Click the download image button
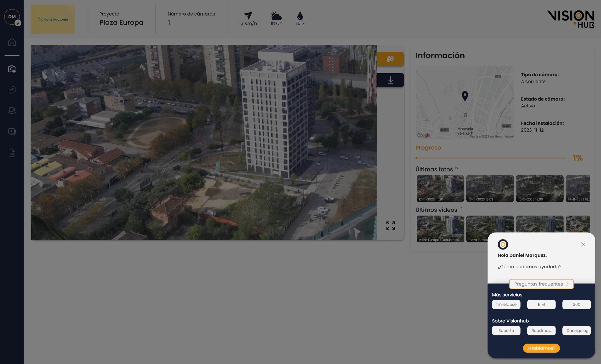 (391, 80)
